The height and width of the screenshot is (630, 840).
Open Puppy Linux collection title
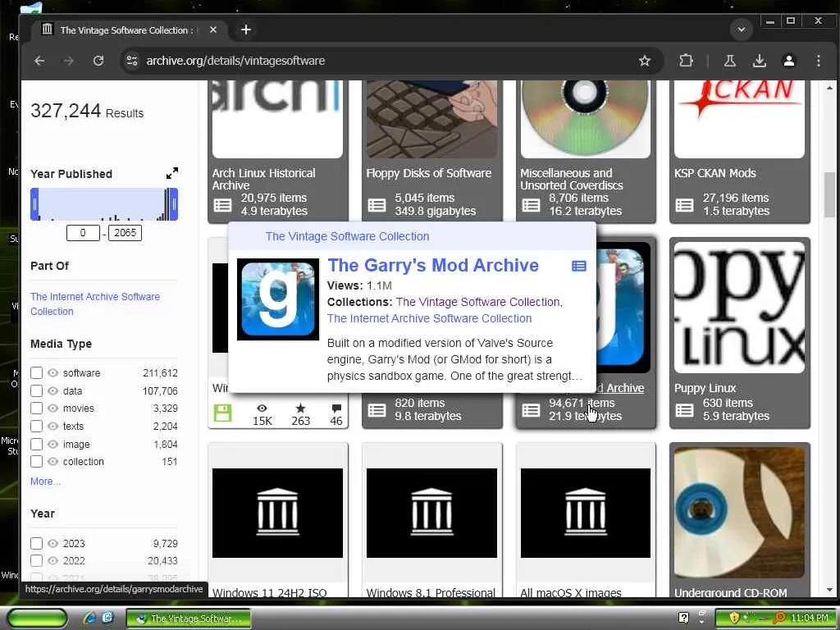tap(705, 388)
